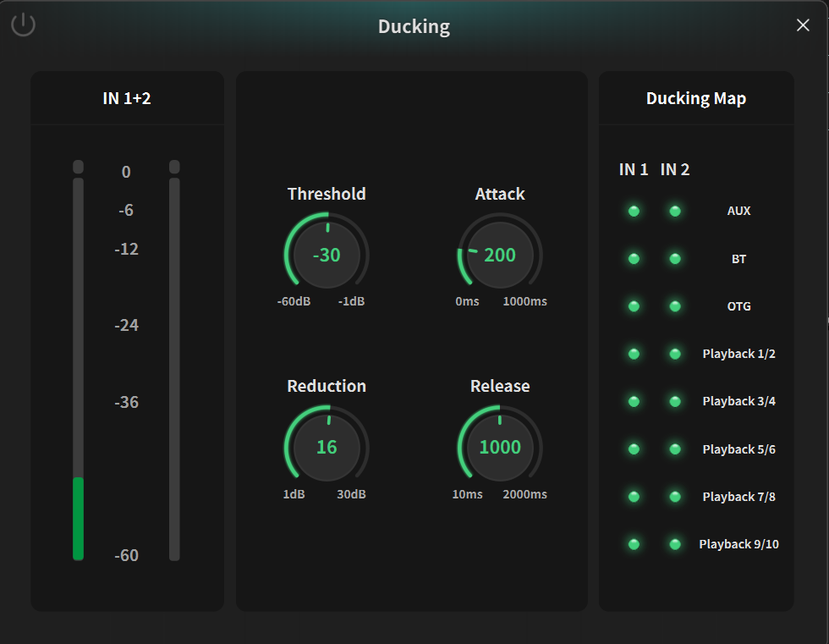
Task: Toggle IN 1 ducking for OTG
Action: 634,306
